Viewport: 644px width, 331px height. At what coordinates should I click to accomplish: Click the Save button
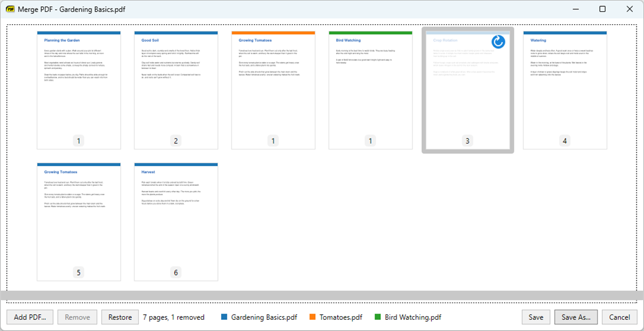pyautogui.click(x=536, y=317)
